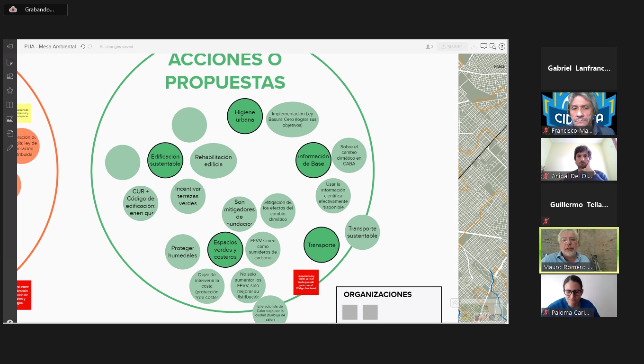Select the green Transporte circle sticky
The height and width of the screenshot is (364, 644).
322,245
